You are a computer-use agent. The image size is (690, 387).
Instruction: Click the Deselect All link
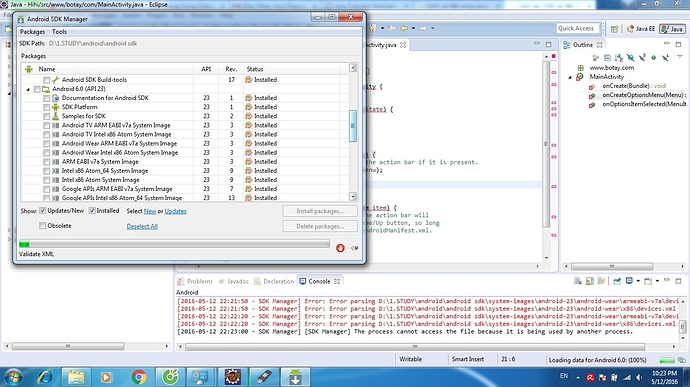tap(142, 226)
